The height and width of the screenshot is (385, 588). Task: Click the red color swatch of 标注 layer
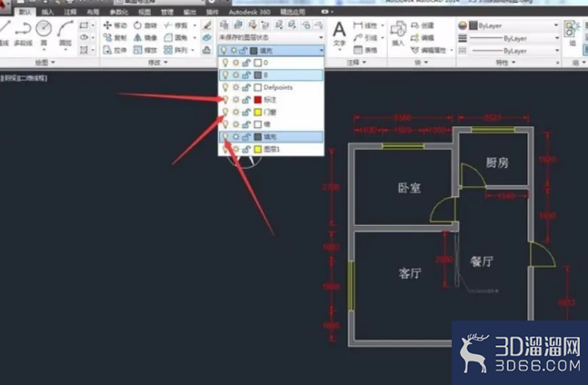[257, 100]
